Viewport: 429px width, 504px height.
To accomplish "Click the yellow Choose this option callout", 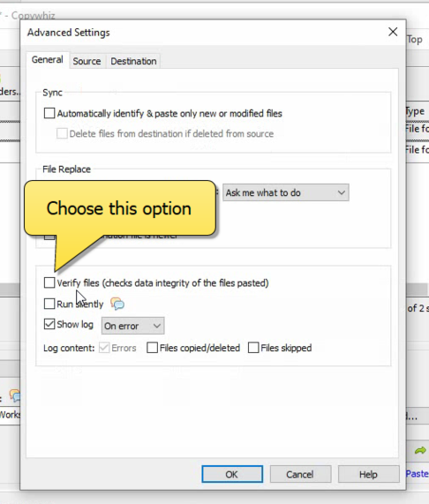I will click(120, 208).
